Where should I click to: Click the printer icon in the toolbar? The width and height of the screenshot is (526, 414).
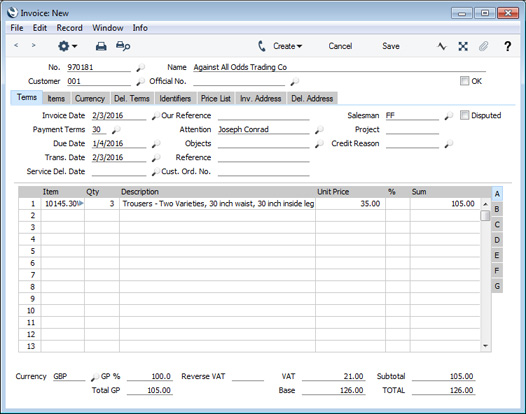click(x=101, y=46)
